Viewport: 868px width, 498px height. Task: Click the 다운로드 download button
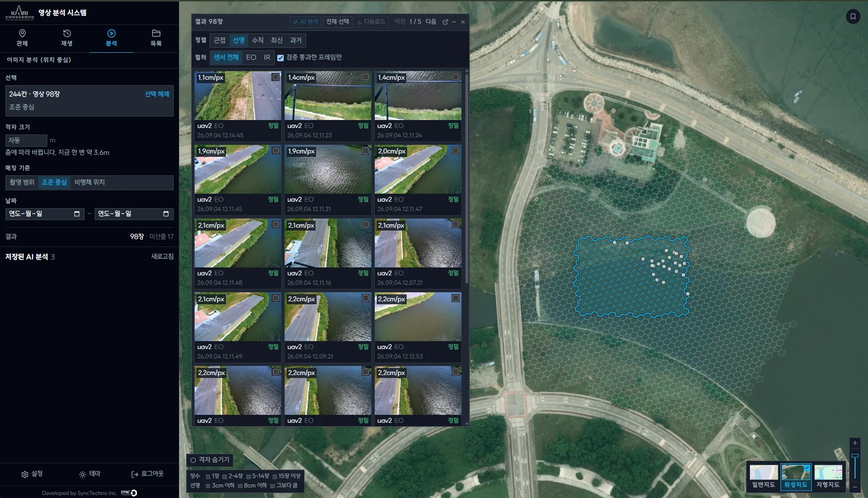[x=371, y=22]
